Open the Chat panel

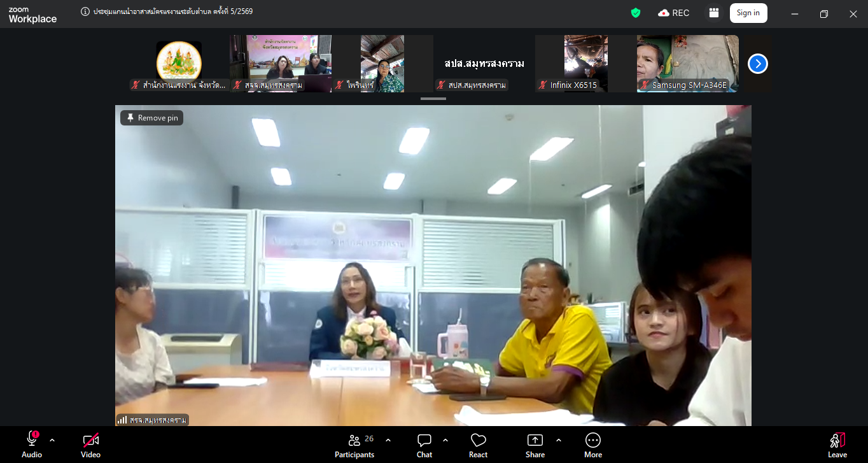click(x=424, y=445)
